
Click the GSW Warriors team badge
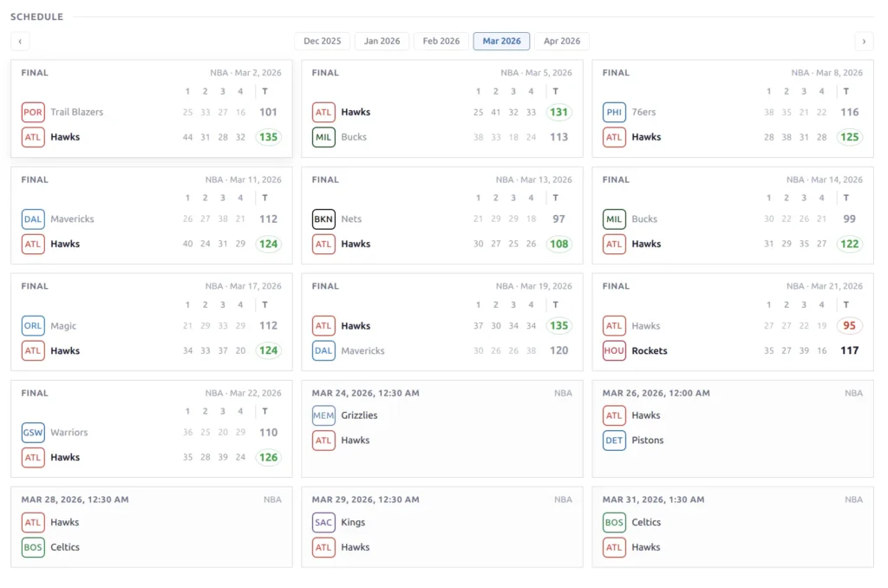(x=33, y=433)
